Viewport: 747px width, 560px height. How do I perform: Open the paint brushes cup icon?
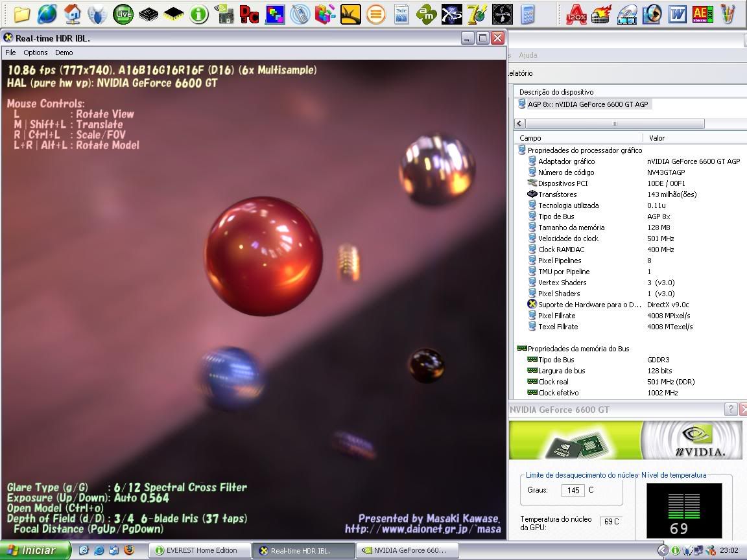pyautogui.click(x=728, y=14)
